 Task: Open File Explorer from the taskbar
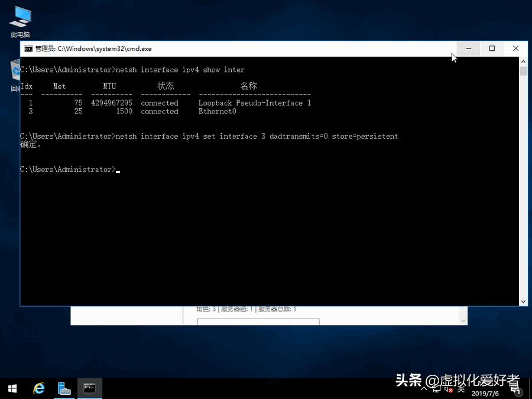tap(64, 388)
